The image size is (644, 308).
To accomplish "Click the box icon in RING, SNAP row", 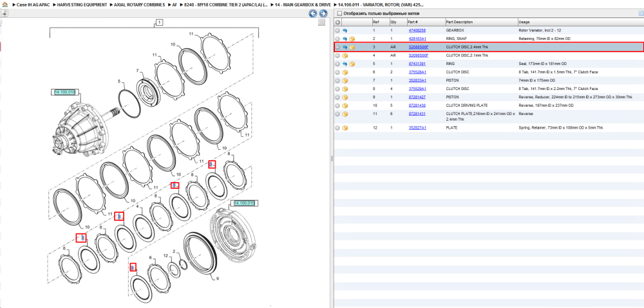I will click(x=352, y=39).
